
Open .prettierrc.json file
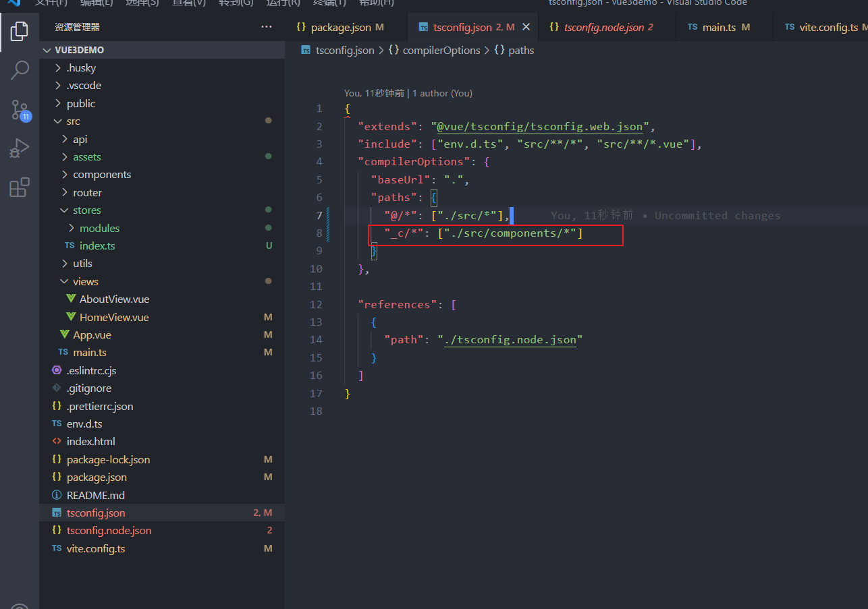pyautogui.click(x=162, y=407)
